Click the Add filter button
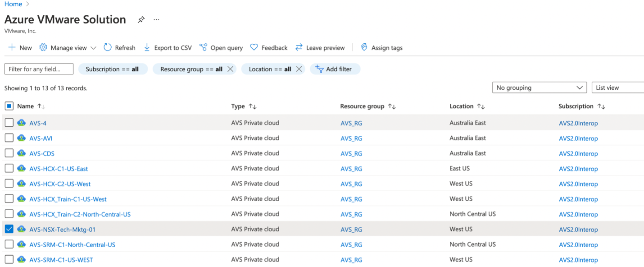This screenshot has height=267, width=644. [x=335, y=69]
